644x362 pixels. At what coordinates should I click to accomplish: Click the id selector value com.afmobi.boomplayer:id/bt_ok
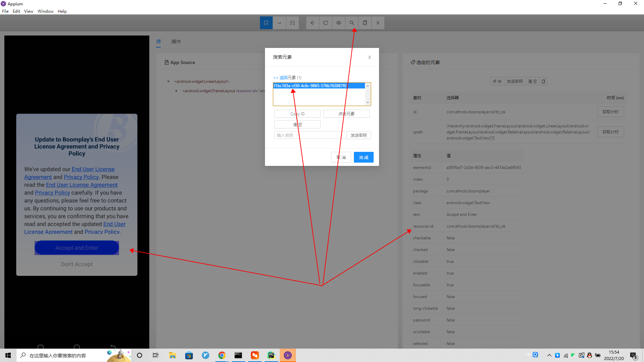tap(476, 112)
